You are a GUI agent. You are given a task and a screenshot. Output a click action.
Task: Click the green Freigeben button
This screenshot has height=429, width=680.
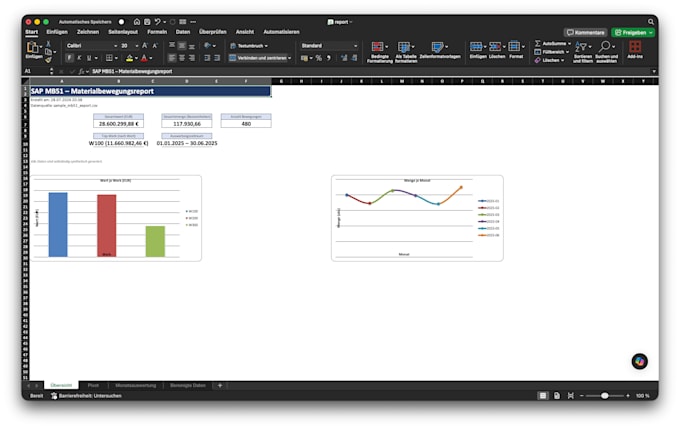[633, 33]
